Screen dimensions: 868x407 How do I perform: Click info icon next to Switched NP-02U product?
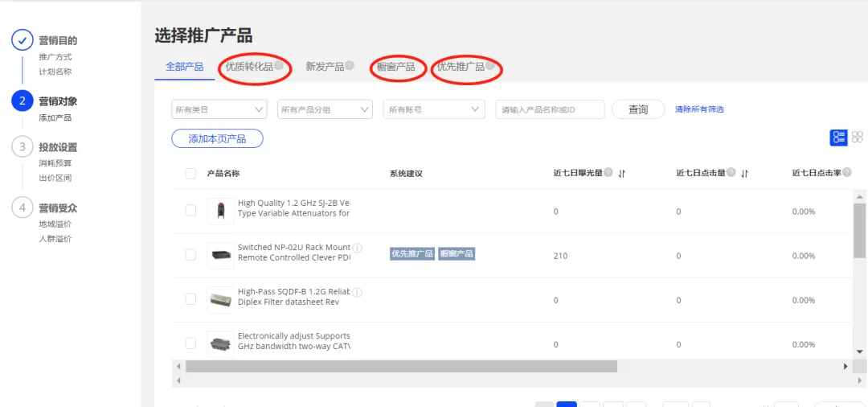coord(358,248)
